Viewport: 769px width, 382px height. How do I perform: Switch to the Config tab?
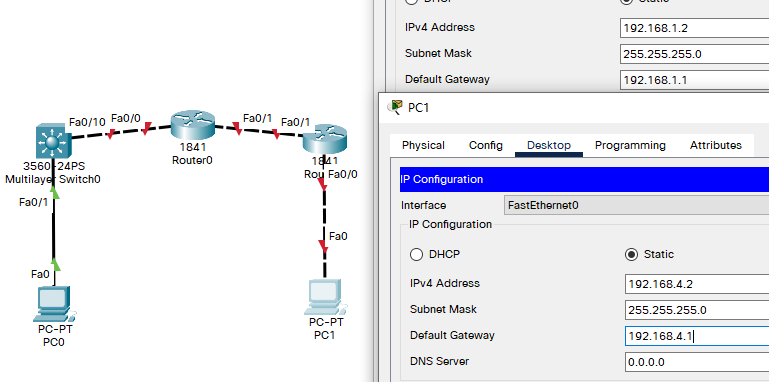pyautogui.click(x=486, y=145)
